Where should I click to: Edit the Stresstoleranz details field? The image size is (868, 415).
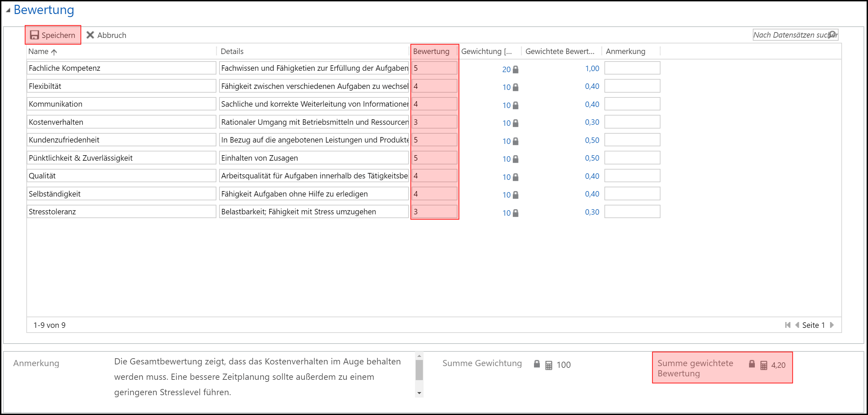click(314, 212)
